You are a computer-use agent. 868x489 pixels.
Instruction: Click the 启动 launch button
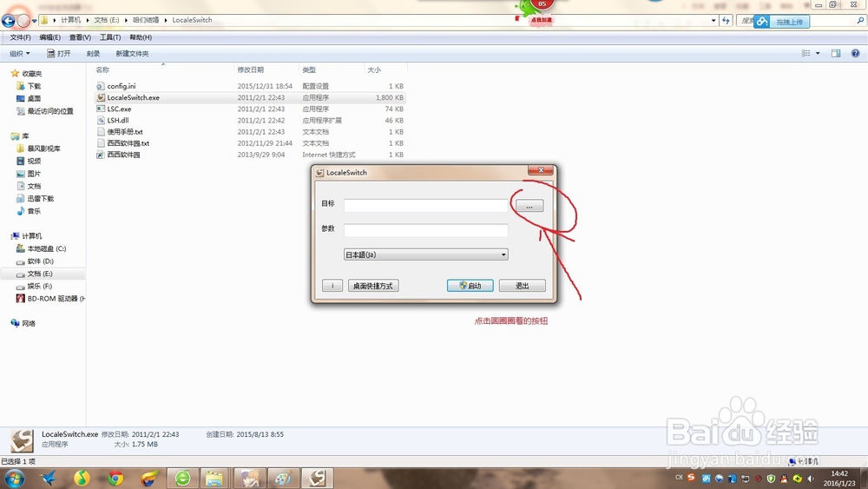(470, 286)
